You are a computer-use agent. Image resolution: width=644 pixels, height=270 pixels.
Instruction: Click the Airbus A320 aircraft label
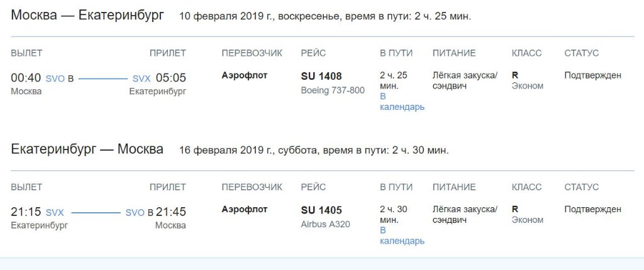click(326, 224)
